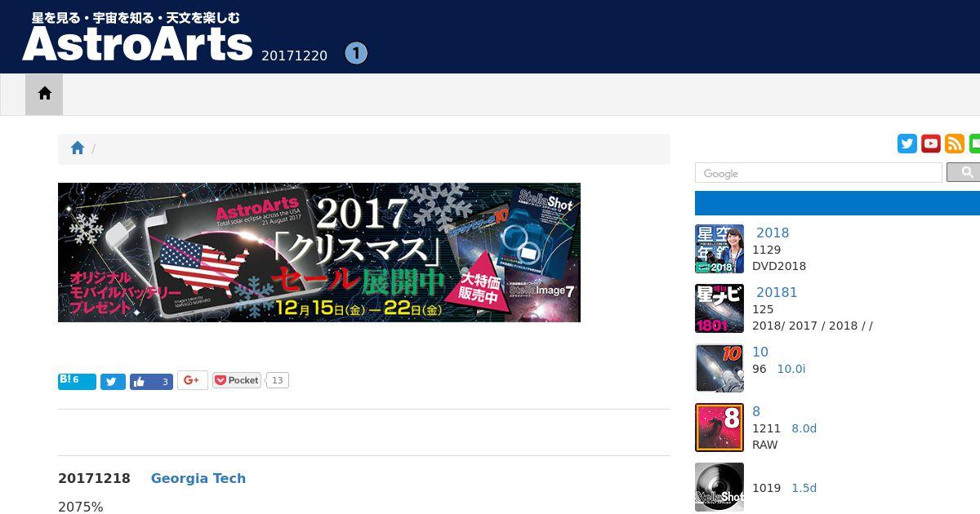Click the Google search magnifier button
Screen dimensions: 980x514
click(x=964, y=172)
